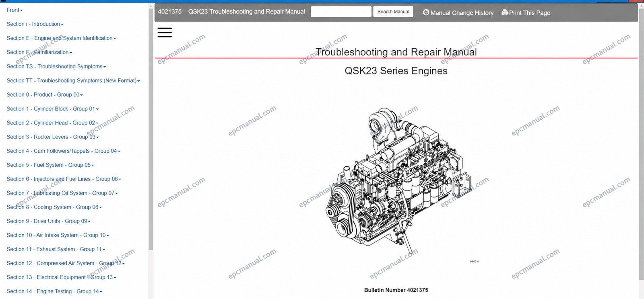644x299 pixels.
Task: Expand the Front menu
Action: coord(15,10)
